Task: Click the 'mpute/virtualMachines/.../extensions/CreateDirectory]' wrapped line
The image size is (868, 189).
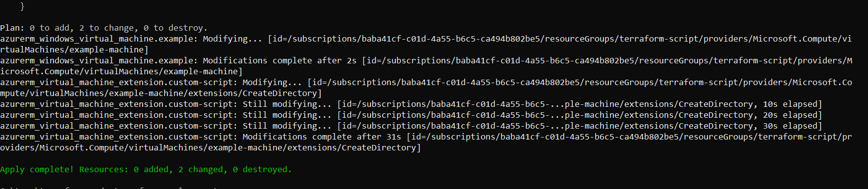Action: click(x=161, y=94)
